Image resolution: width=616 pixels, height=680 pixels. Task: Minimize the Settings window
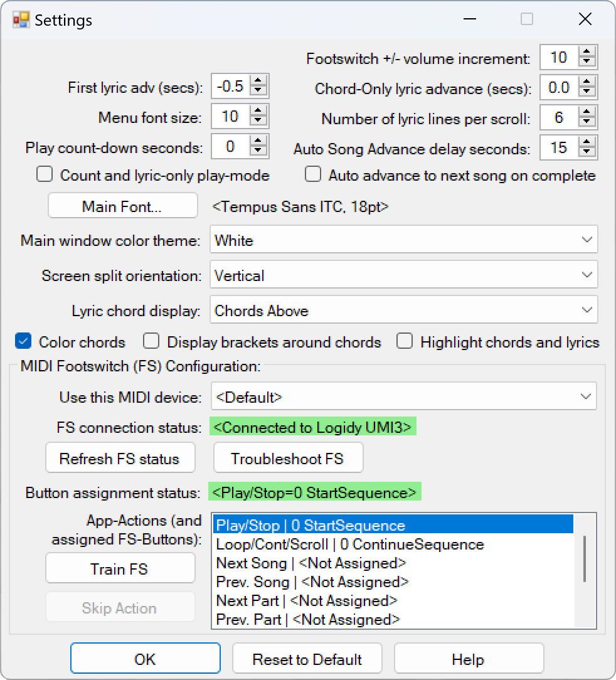tap(470, 19)
